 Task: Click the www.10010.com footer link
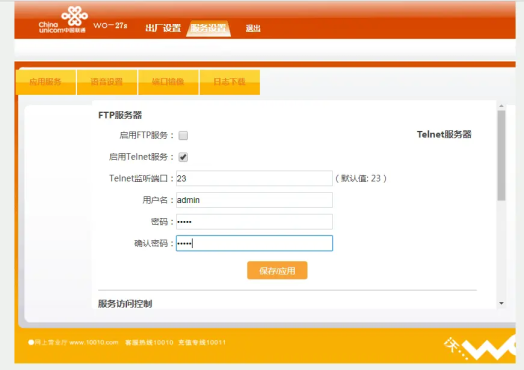point(94,342)
